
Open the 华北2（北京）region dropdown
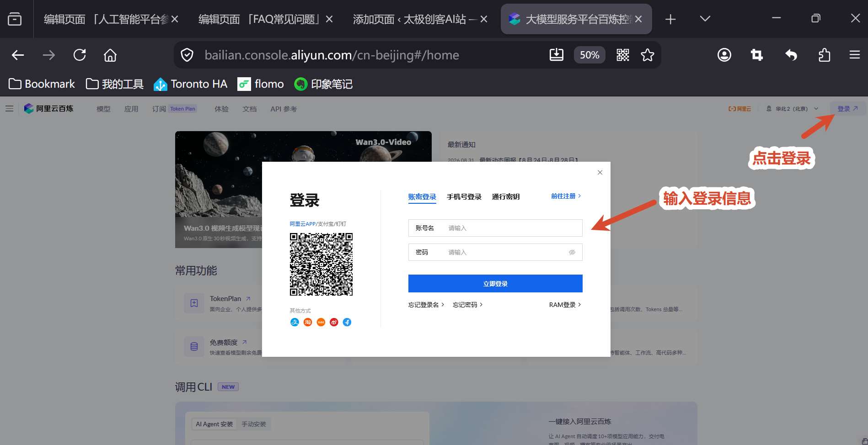pos(792,109)
